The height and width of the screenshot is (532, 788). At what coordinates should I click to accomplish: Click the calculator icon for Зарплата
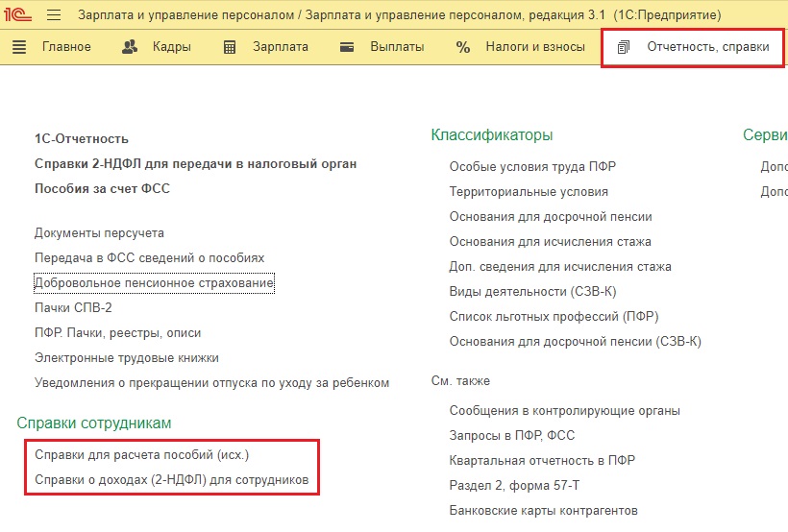229,47
